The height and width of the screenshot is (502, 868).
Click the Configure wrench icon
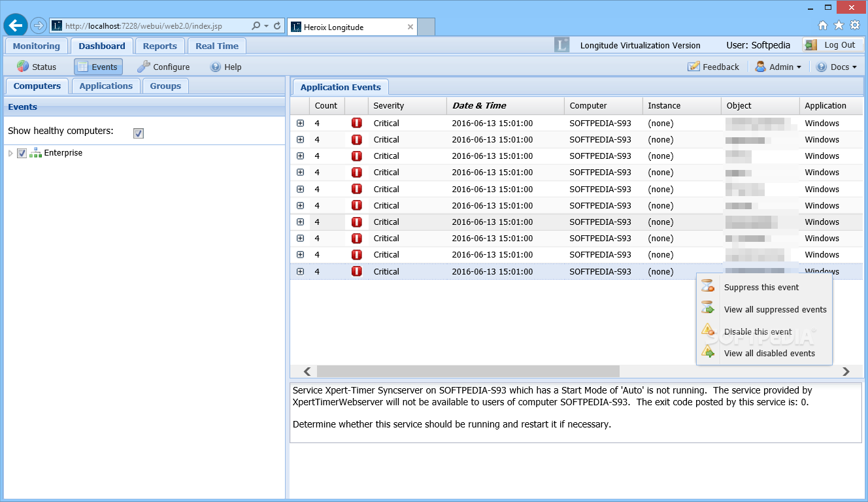(x=143, y=67)
